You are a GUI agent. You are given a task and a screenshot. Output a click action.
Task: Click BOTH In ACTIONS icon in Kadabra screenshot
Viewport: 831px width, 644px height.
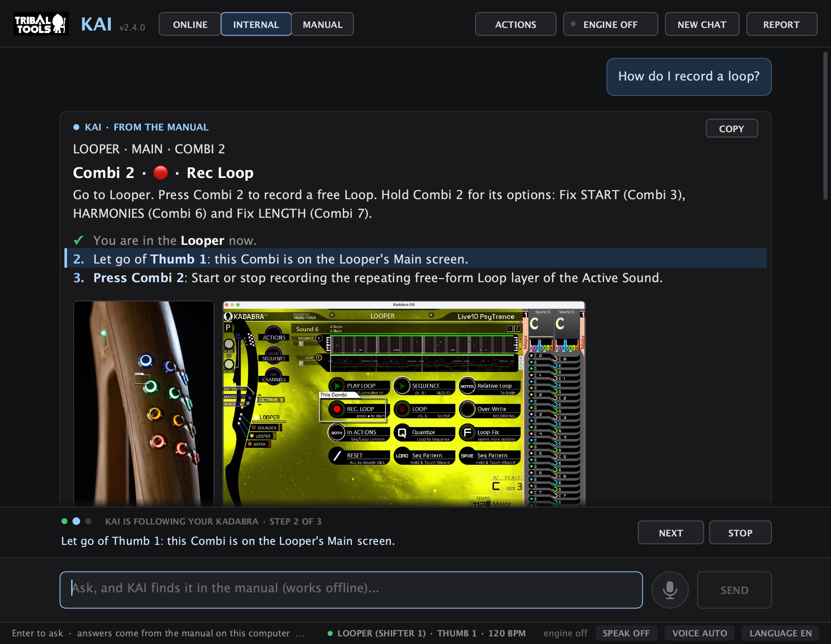(337, 433)
